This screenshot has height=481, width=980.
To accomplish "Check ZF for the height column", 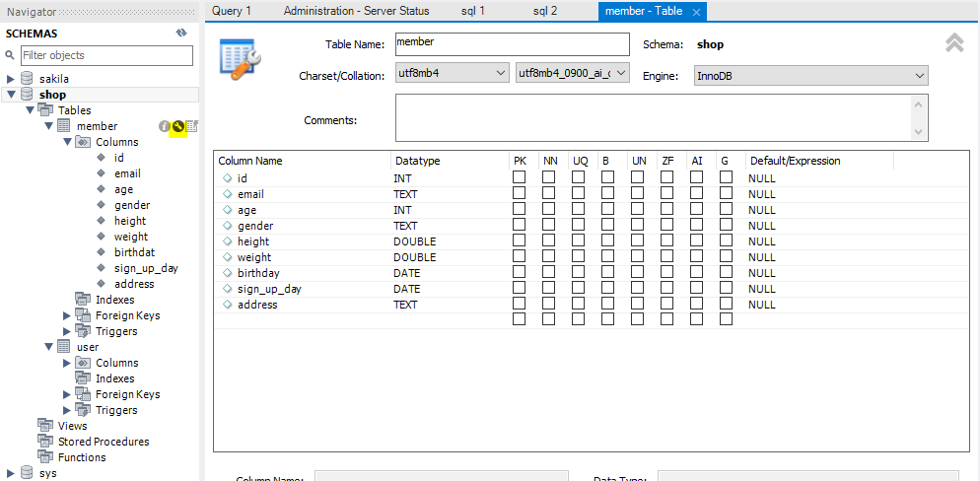I will (x=666, y=240).
